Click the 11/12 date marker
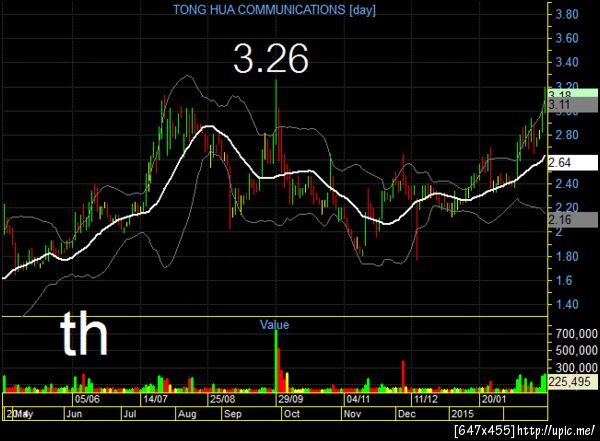 (x=426, y=399)
